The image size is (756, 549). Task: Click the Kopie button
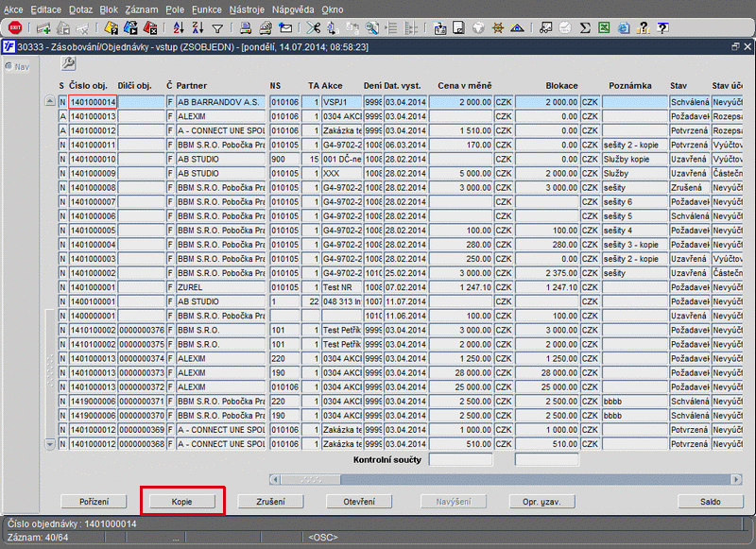click(181, 502)
